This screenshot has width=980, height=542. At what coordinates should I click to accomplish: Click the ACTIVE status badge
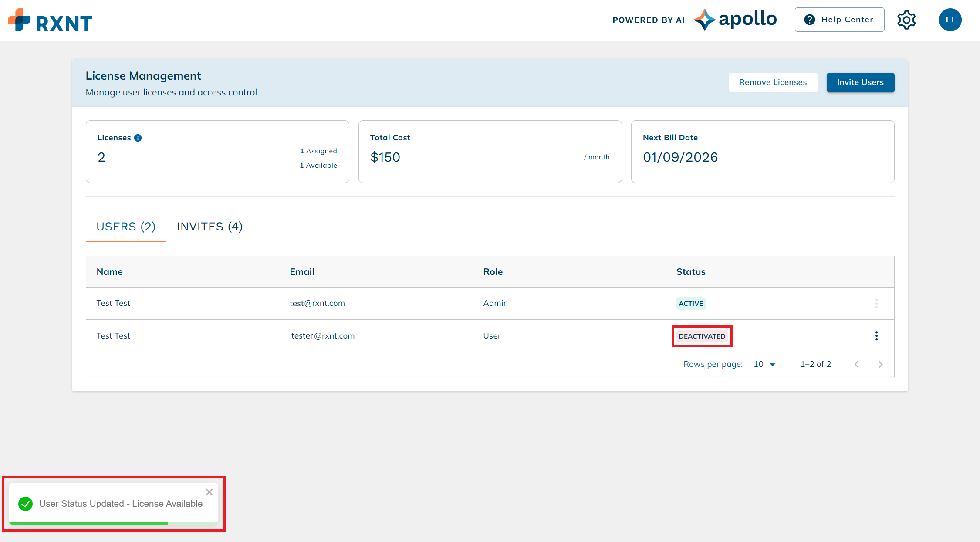point(691,303)
